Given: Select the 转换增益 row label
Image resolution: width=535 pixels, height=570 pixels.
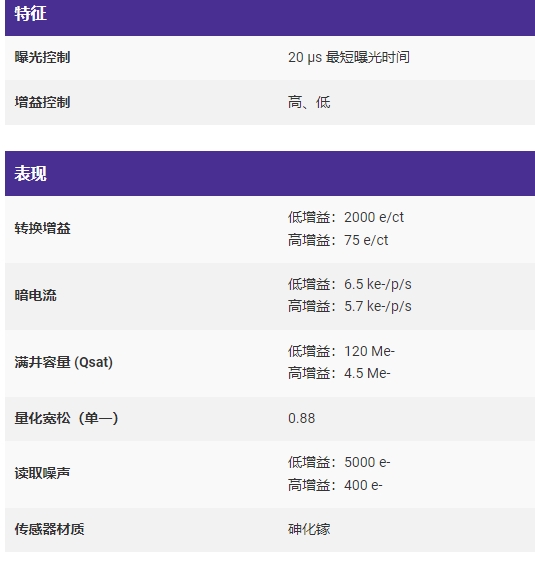Looking at the screenshot, I should (x=42, y=228).
